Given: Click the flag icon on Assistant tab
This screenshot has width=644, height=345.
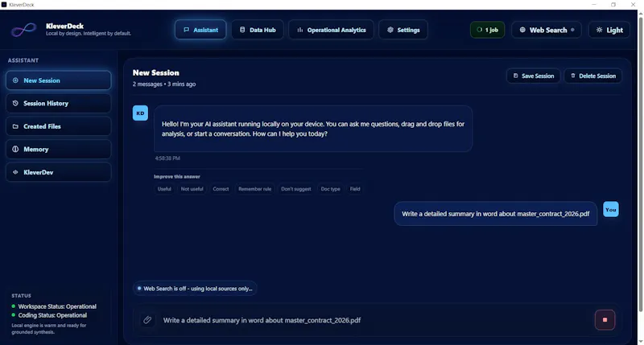Looking at the screenshot, I should (186, 30).
